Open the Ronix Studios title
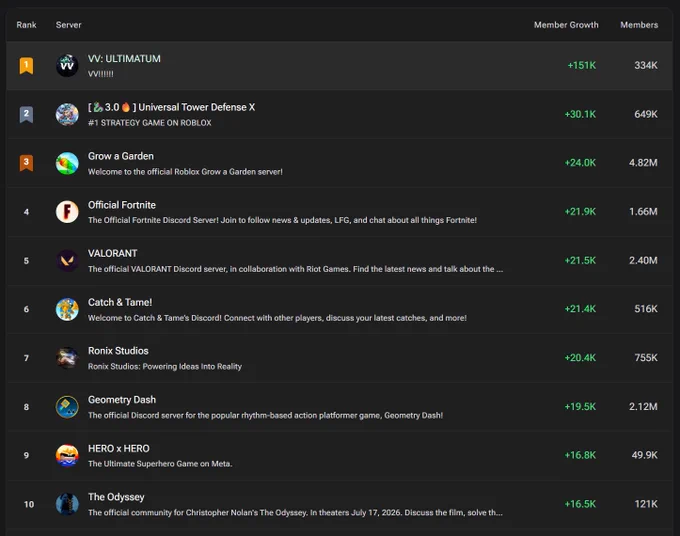This screenshot has height=536, width=680. click(x=118, y=351)
